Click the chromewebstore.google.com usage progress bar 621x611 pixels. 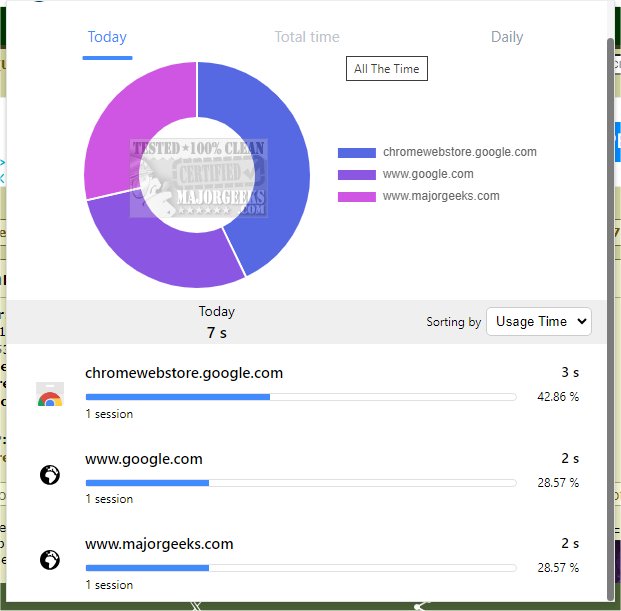click(300, 397)
